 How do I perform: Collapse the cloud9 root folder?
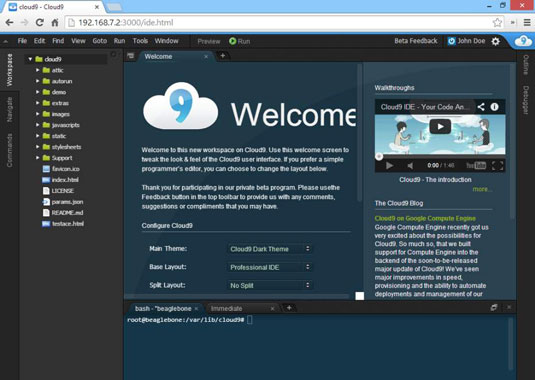30,59
